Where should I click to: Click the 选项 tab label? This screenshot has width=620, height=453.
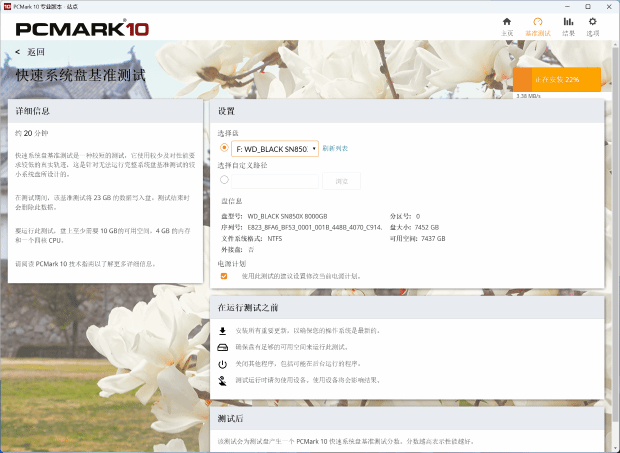[x=593, y=33]
